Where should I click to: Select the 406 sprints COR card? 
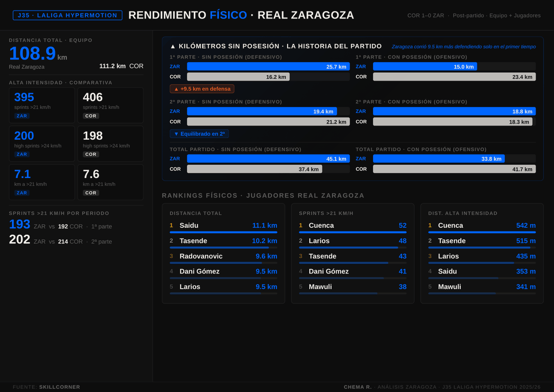coord(110,105)
